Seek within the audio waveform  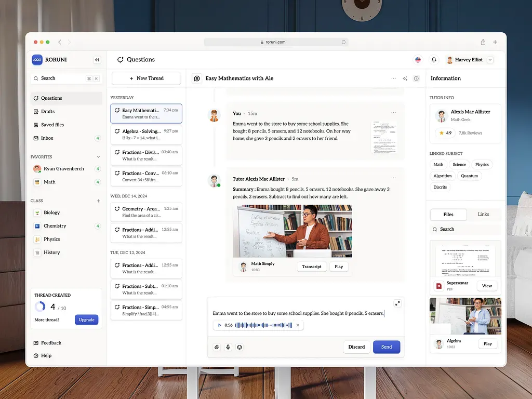coord(263,325)
